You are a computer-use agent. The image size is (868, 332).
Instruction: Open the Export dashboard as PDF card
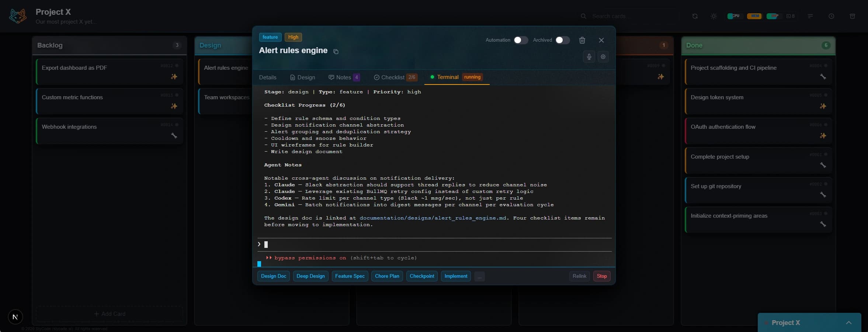(110, 72)
